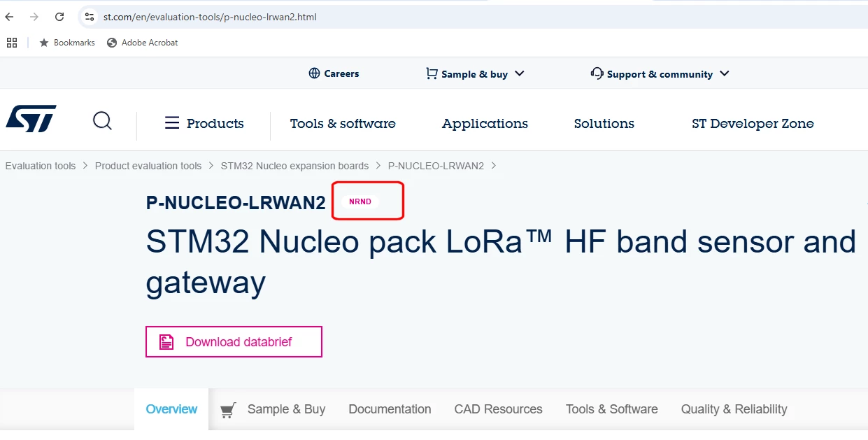Viewport: 868px width, 440px height.
Task: Click the hamburger menu icon beside Products
Action: (172, 123)
